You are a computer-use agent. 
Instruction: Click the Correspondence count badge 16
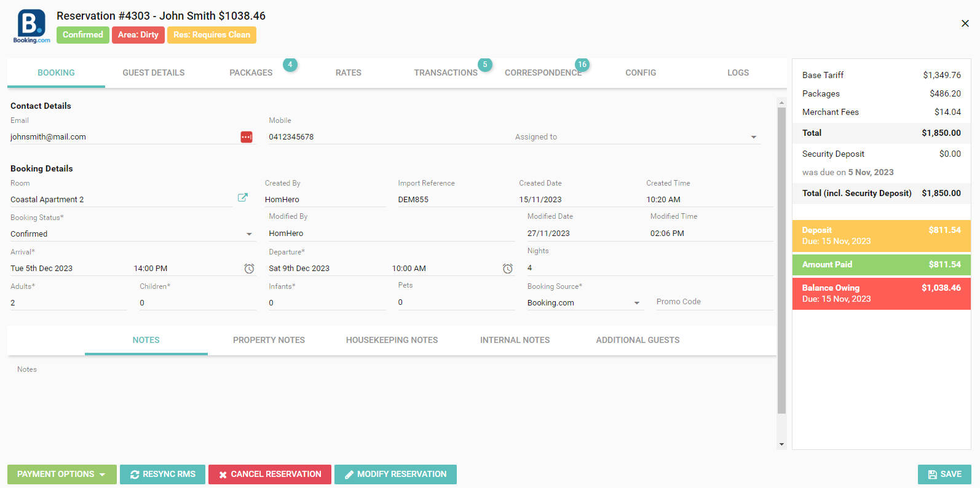pos(582,65)
